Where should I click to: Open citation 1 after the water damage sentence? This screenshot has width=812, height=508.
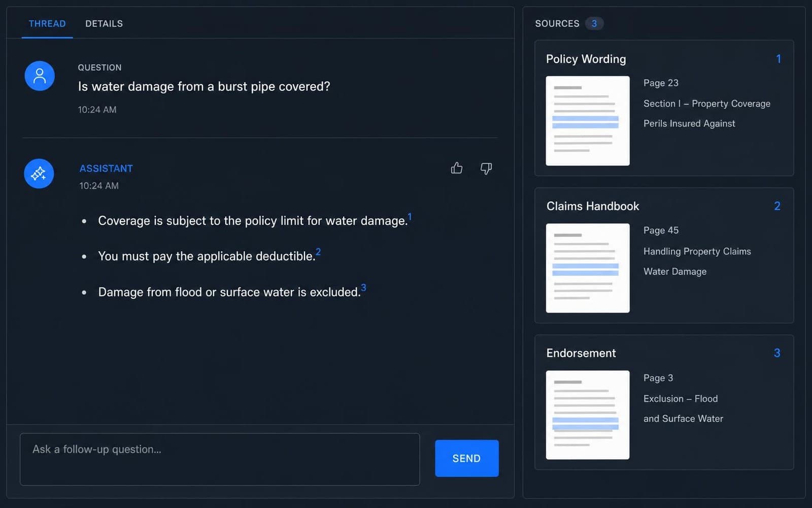(x=410, y=217)
